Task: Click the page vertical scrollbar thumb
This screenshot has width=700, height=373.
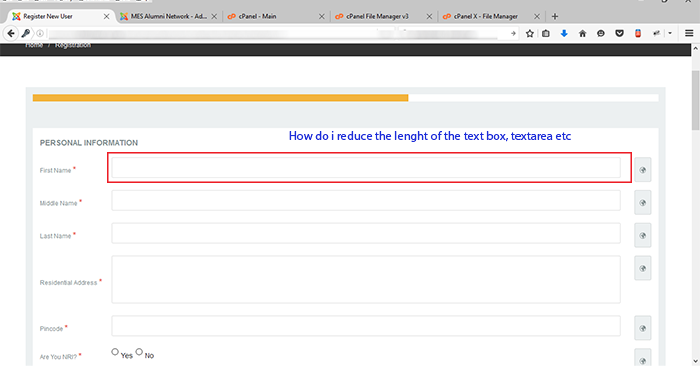Action: (696, 100)
